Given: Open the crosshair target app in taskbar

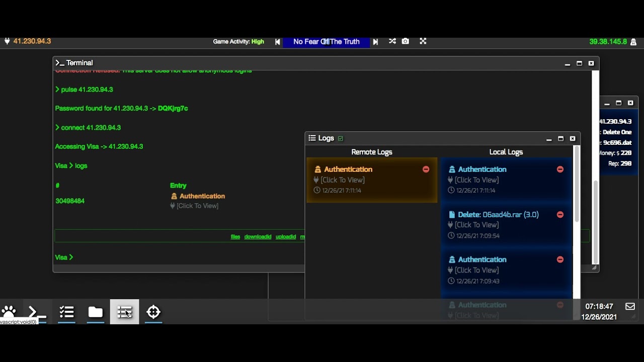Looking at the screenshot, I should pos(153,312).
